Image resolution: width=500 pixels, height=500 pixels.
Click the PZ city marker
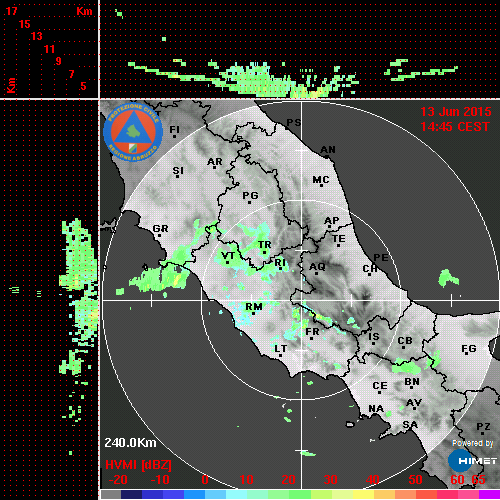click(482, 433)
